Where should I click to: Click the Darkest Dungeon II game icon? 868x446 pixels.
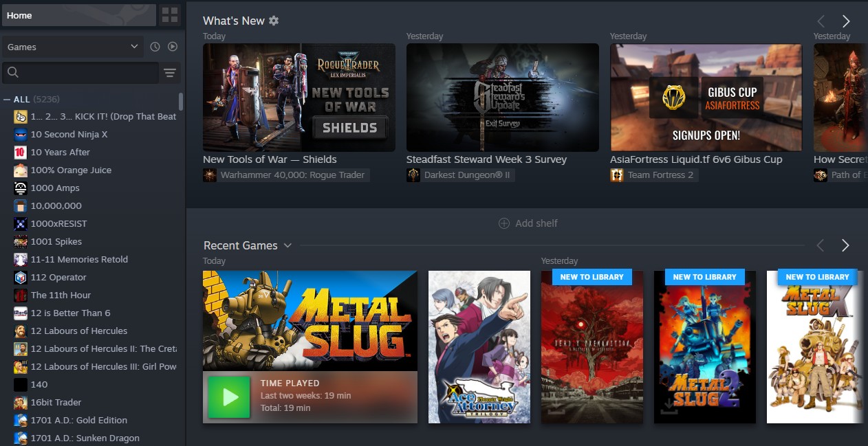click(413, 175)
